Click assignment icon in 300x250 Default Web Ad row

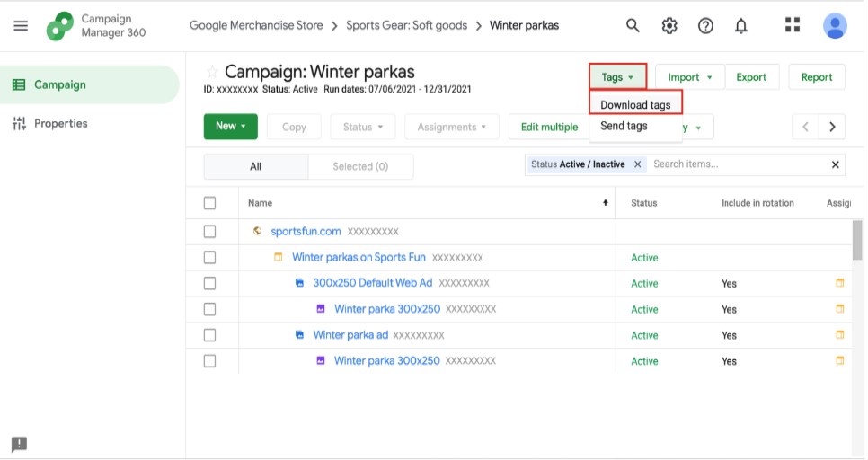(840, 283)
